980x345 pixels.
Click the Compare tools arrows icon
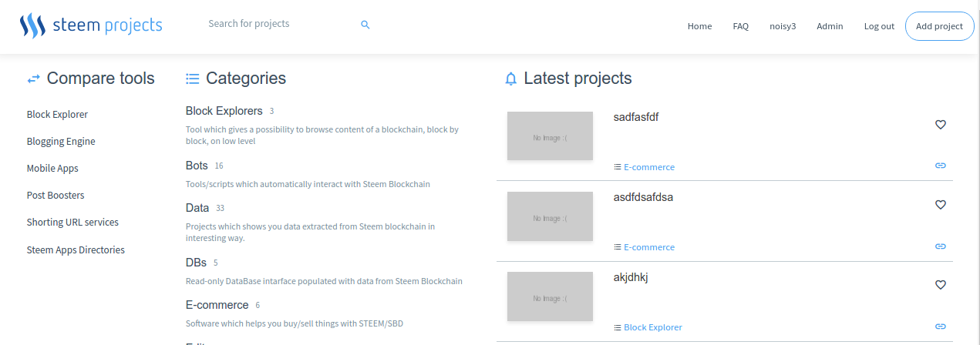(x=33, y=79)
